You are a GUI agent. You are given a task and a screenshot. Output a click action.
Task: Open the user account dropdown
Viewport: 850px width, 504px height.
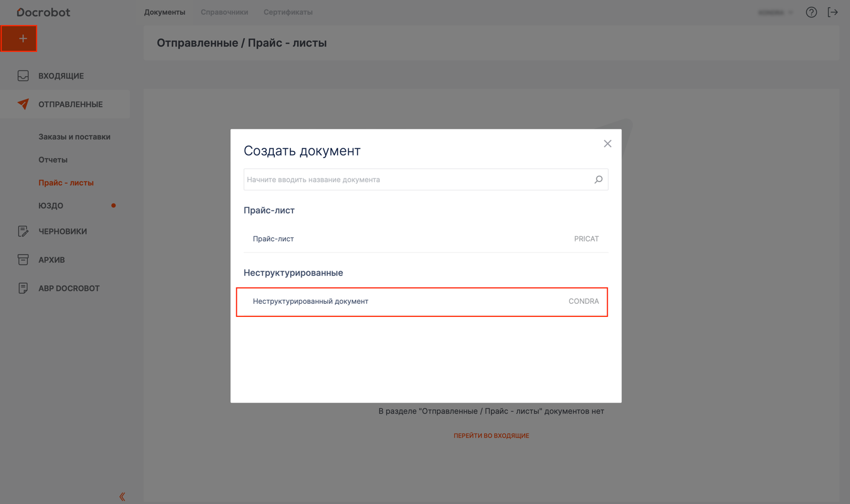click(775, 13)
